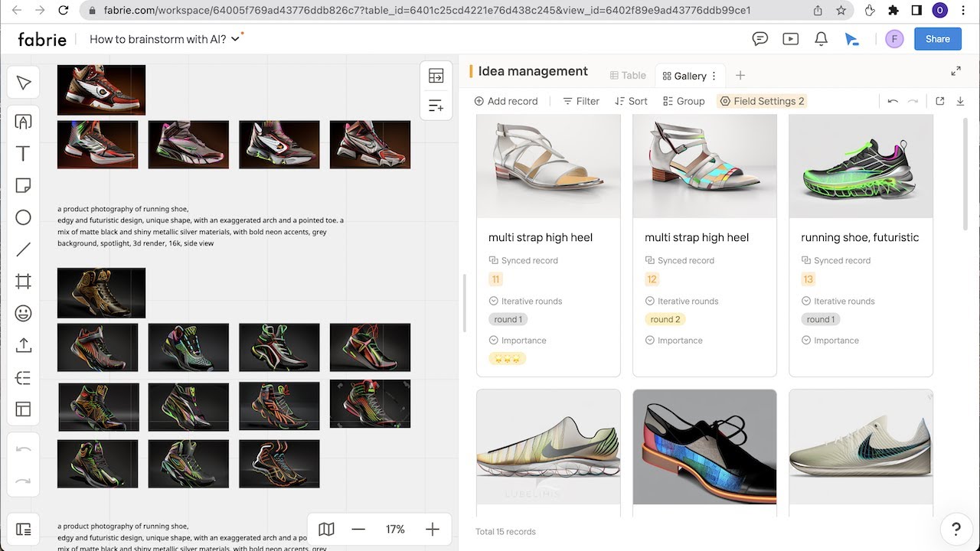Pick the line drawing tool
Viewport: 980px width, 551px height.
click(24, 249)
